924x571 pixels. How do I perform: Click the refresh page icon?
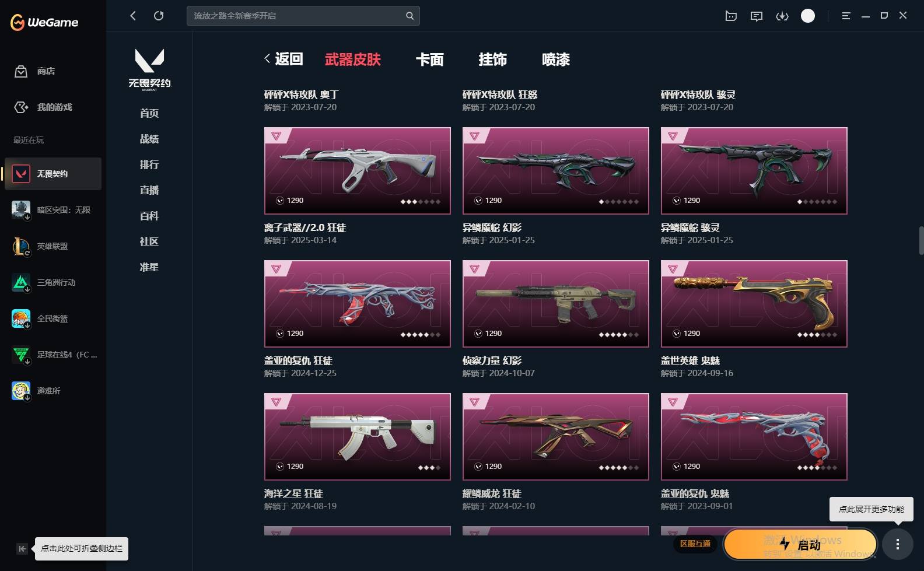[159, 16]
